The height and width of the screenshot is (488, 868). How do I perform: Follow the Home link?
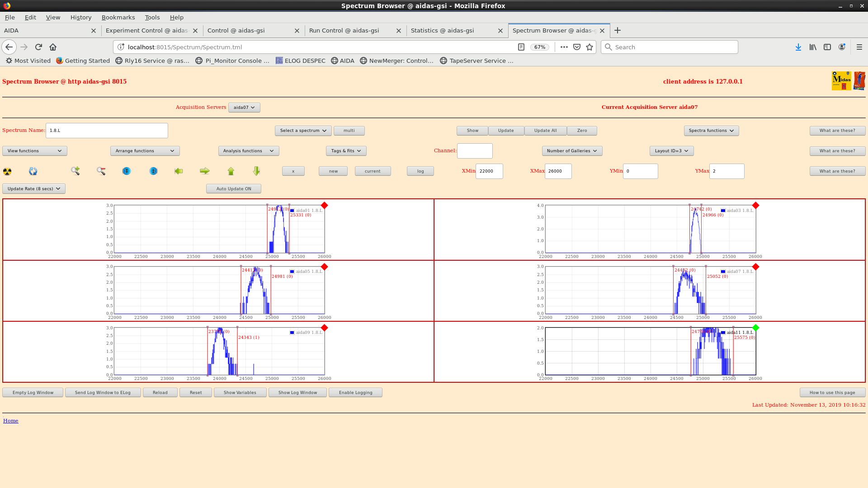click(11, 421)
